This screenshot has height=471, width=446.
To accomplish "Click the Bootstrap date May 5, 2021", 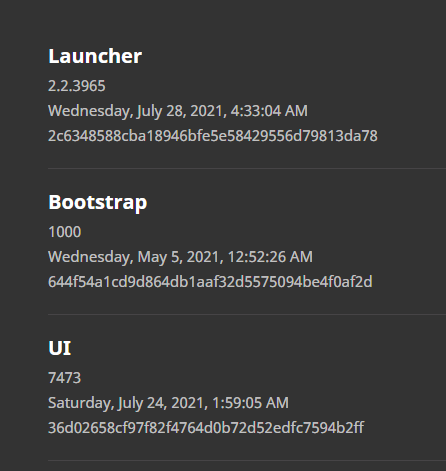I will pos(180,257).
